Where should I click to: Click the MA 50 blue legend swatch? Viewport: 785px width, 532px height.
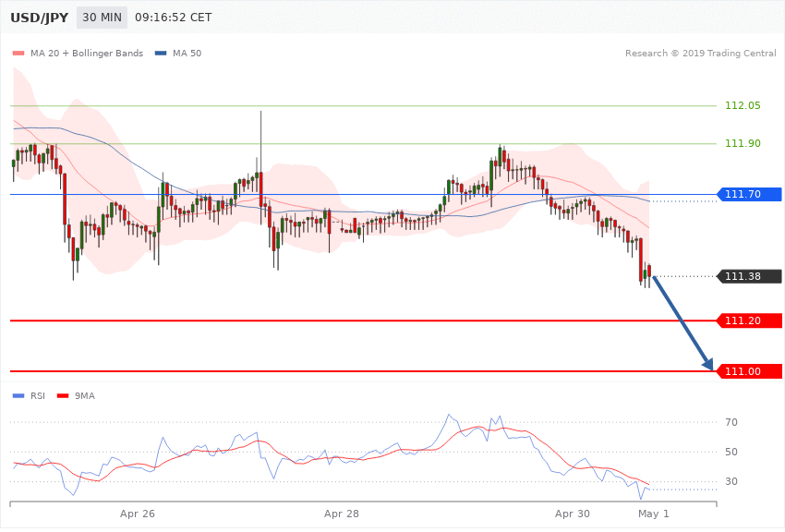click(x=161, y=53)
